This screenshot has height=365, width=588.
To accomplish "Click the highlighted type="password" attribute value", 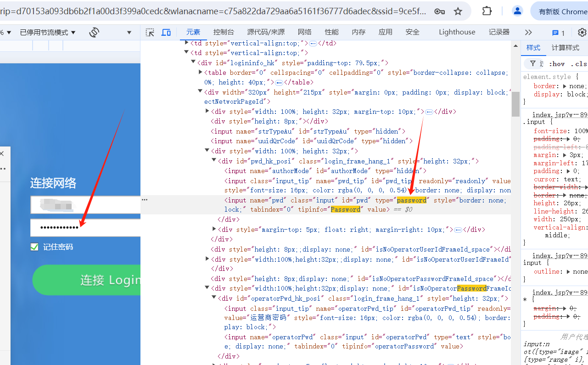I will [412, 200].
